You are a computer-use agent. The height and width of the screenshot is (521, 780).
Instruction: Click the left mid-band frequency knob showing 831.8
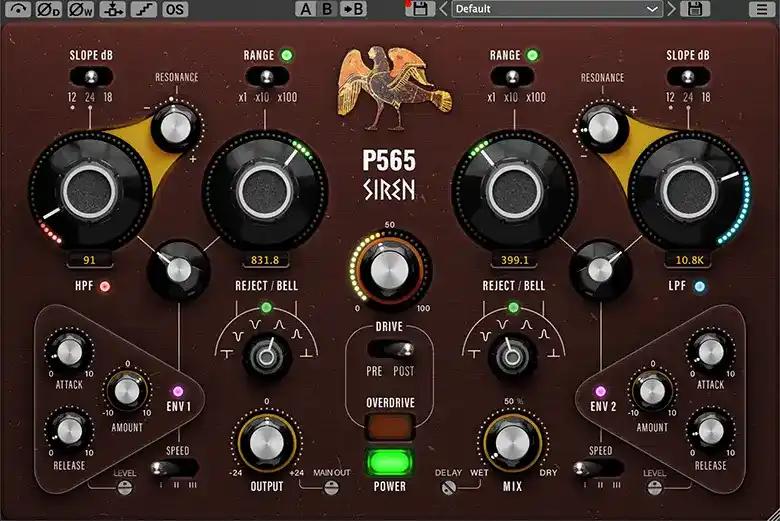click(x=265, y=192)
